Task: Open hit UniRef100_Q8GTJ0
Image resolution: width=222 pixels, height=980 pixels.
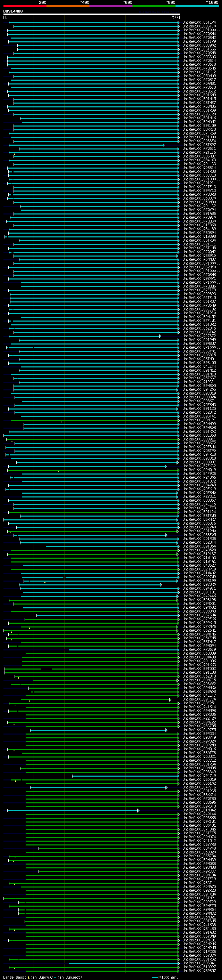Action: pos(199,26)
